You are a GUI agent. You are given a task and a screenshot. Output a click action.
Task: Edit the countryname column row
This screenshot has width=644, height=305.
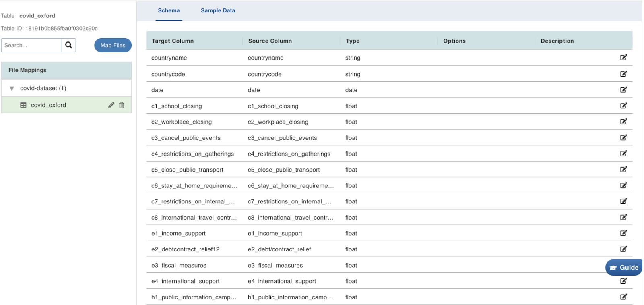point(623,58)
